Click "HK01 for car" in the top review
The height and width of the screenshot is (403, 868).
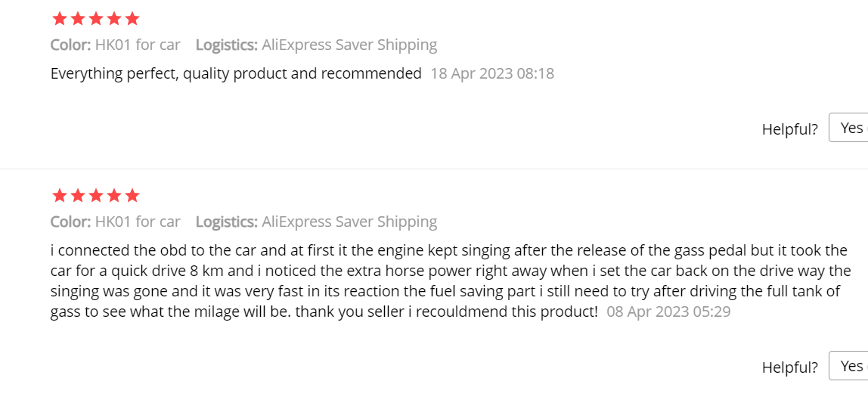click(x=138, y=45)
